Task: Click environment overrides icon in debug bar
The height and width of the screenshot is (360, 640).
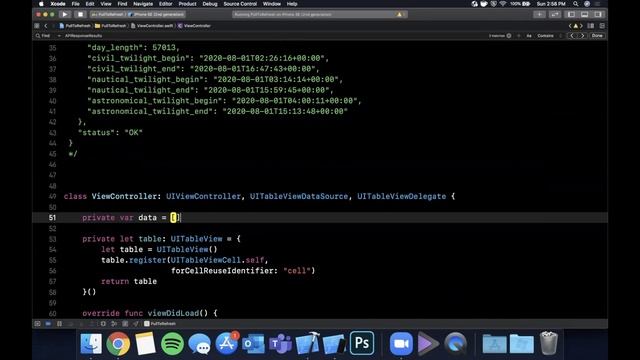Action: tap(125, 324)
